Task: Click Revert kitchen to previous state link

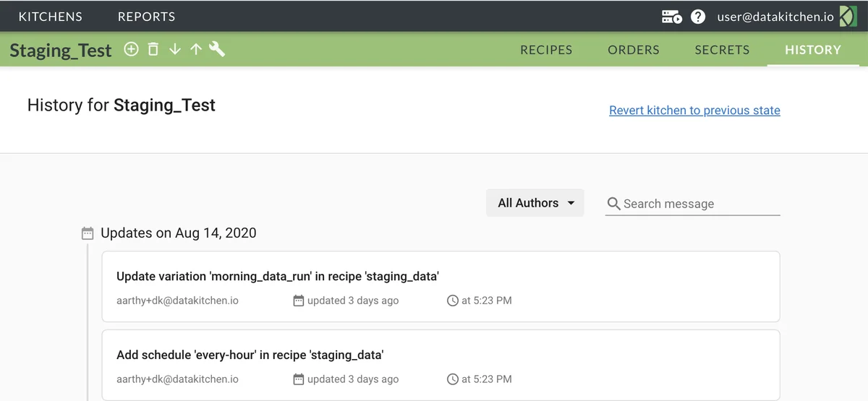Action: tap(694, 111)
